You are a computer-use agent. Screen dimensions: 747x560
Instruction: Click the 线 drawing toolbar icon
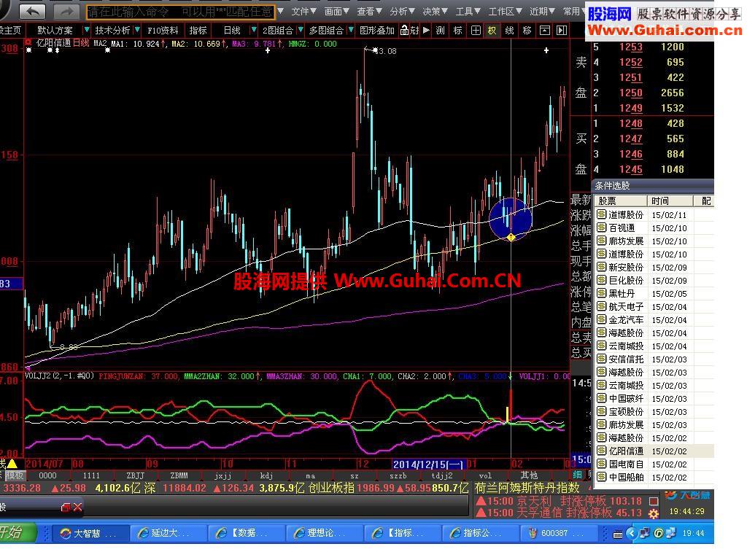point(510,31)
